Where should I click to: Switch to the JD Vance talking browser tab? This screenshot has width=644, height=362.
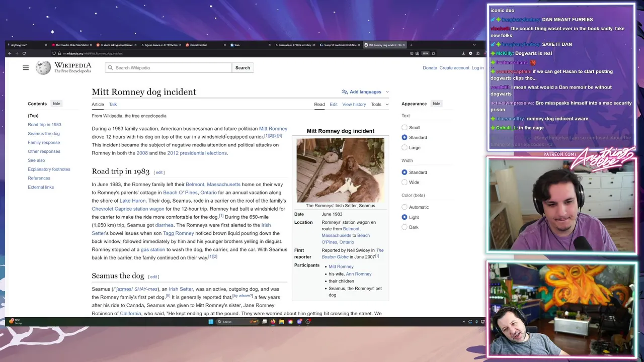(x=116, y=45)
